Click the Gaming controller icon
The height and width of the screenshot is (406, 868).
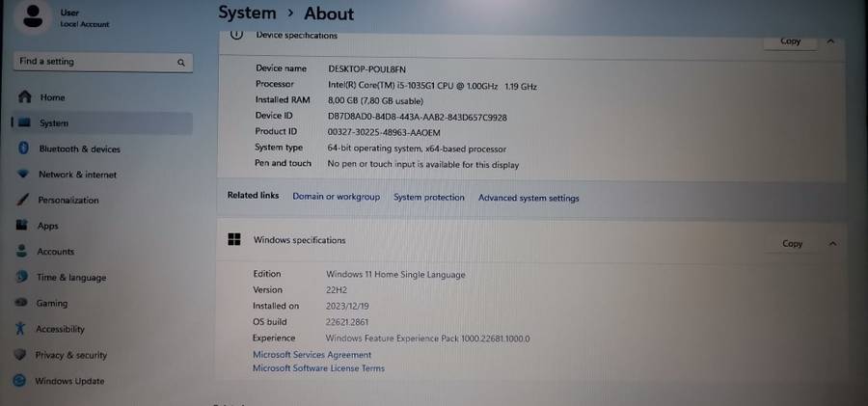pos(20,303)
